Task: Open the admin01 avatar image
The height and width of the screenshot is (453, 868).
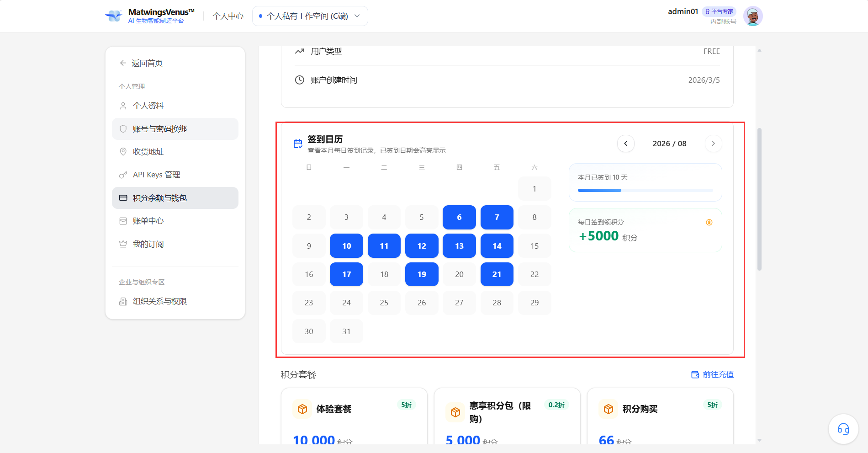Action: click(753, 16)
